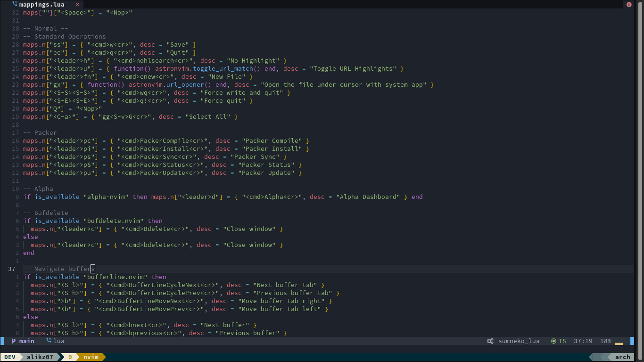Click the 'alikz07' segment in tmux bar
Screen dimensions: 644x362
(40, 357)
